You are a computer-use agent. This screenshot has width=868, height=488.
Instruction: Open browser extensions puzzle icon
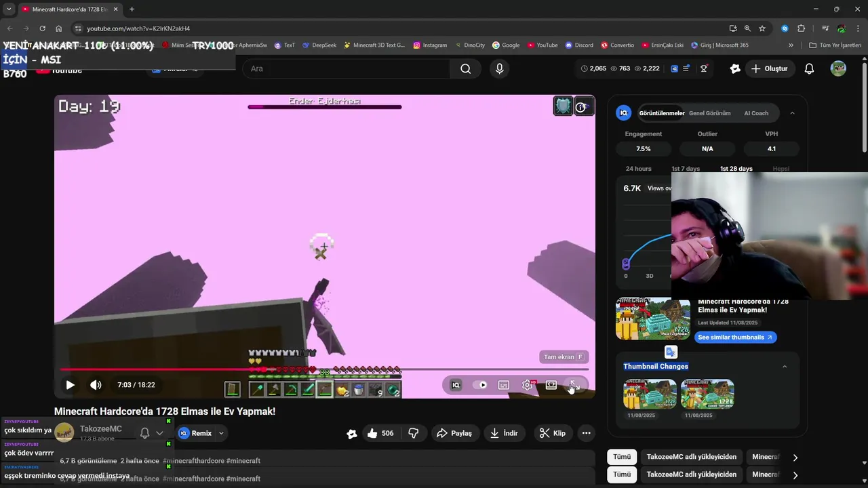pyautogui.click(x=802, y=28)
